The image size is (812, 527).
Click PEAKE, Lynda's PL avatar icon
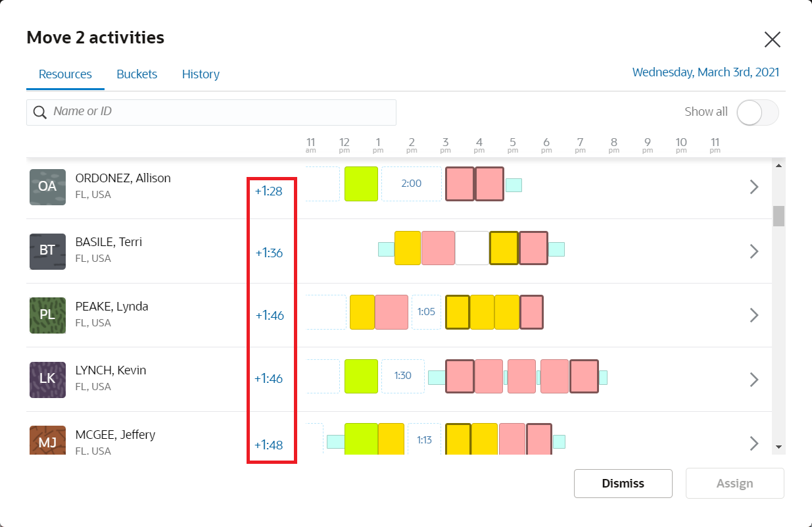[47, 315]
